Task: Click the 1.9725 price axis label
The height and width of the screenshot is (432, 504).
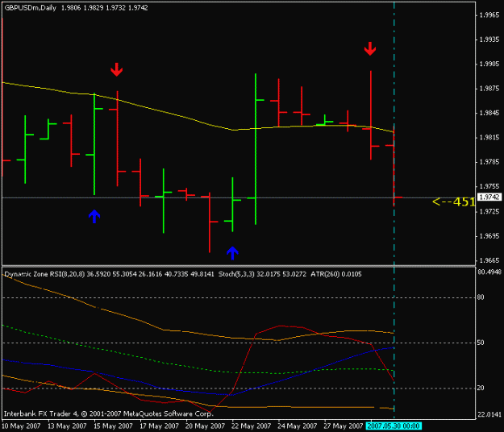Action: pyautogui.click(x=489, y=211)
